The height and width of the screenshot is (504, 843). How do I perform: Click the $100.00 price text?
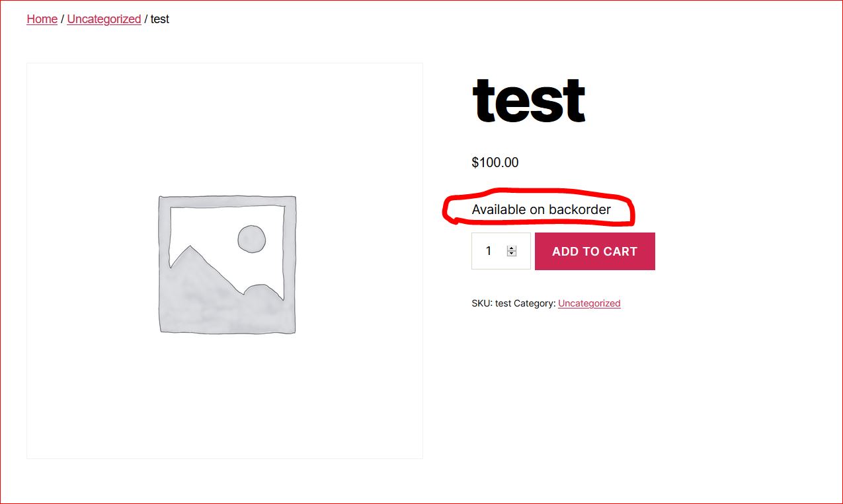pos(495,162)
